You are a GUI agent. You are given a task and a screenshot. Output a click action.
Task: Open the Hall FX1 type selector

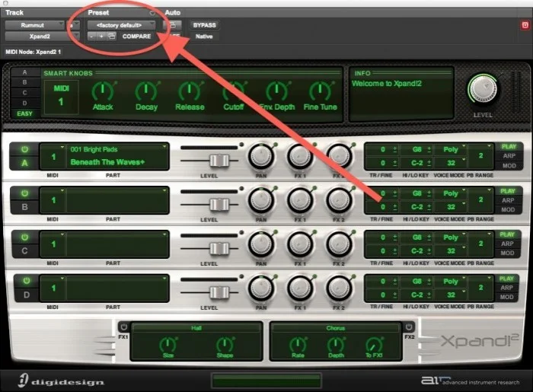(x=196, y=328)
